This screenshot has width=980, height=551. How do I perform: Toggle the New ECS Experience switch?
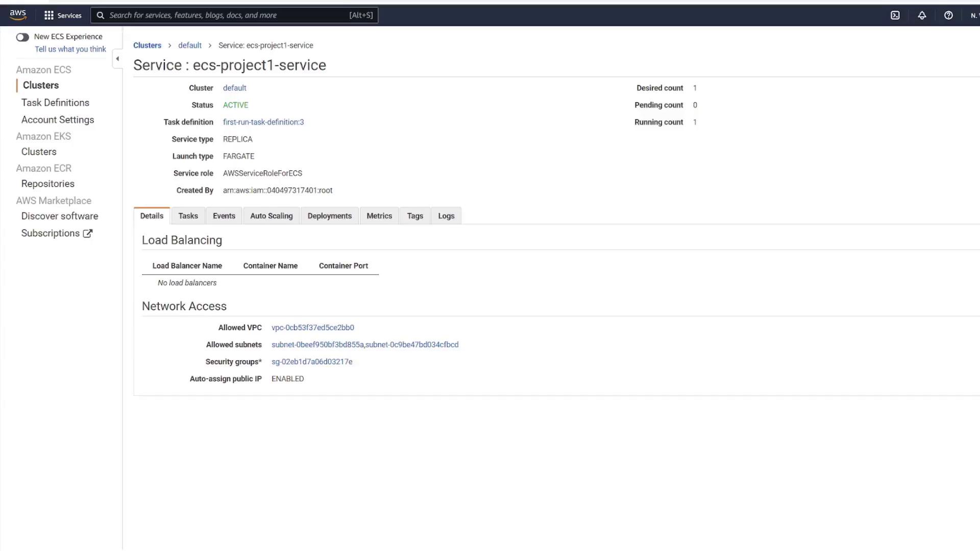[x=22, y=37]
